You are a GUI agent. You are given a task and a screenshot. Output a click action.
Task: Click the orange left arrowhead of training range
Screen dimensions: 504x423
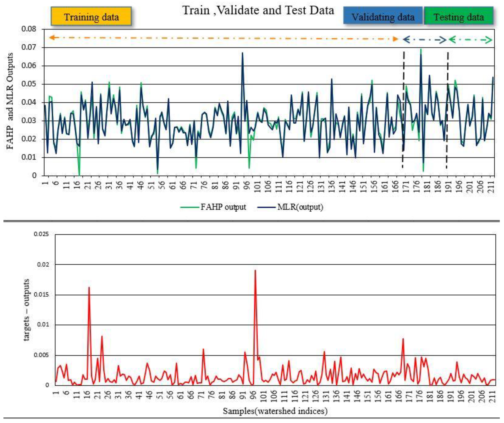[x=52, y=37]
